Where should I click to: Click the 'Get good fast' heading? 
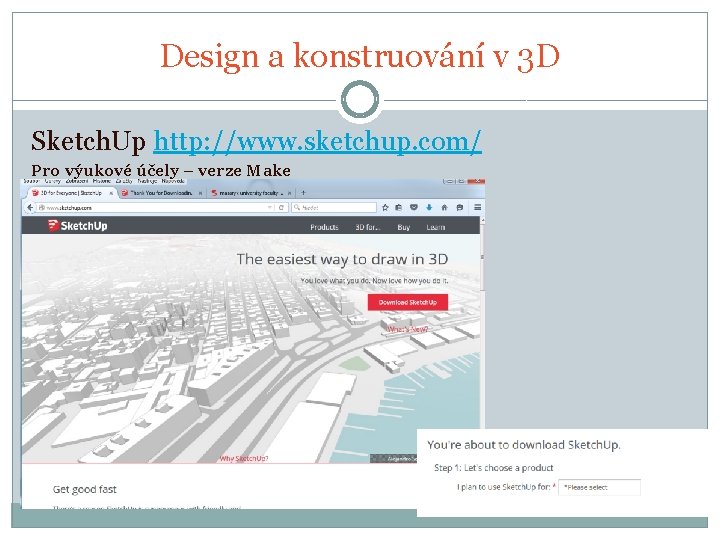click(84, 489)
